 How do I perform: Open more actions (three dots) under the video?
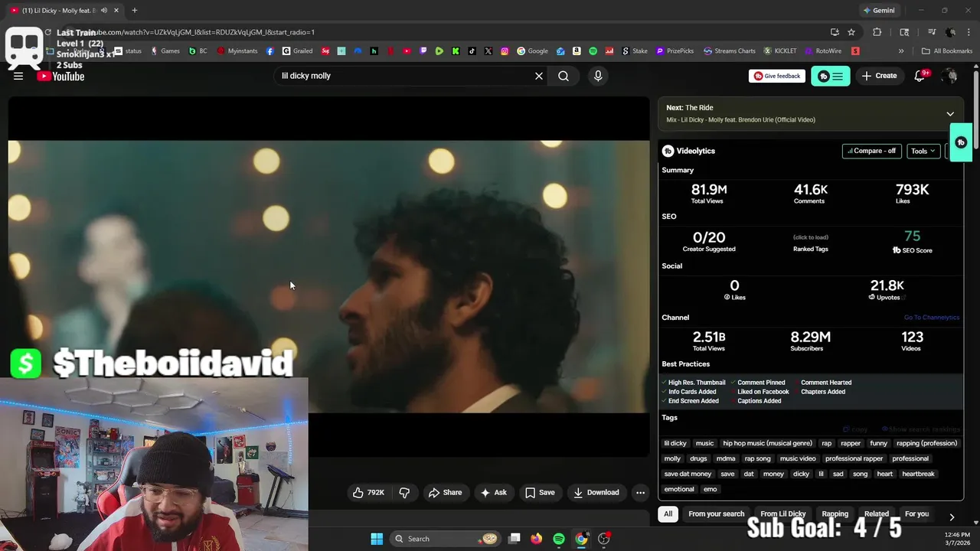641,493
